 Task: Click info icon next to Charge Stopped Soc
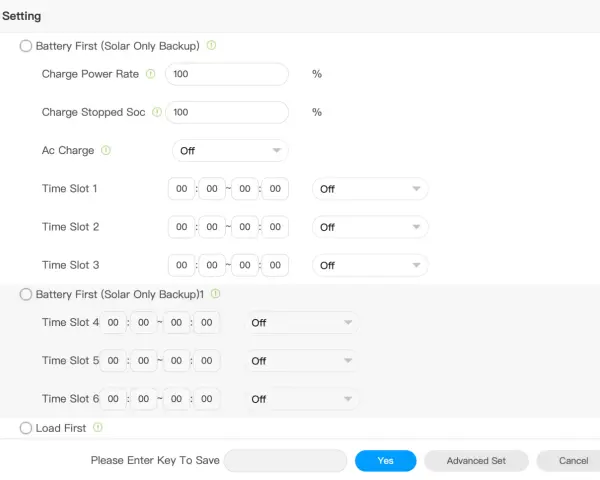pos(157,112)
